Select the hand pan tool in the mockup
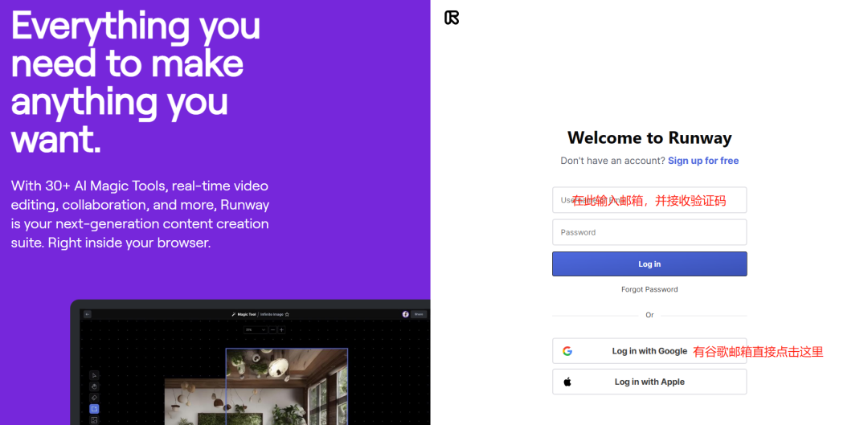The image size is (868, 425). click(94, 386)
